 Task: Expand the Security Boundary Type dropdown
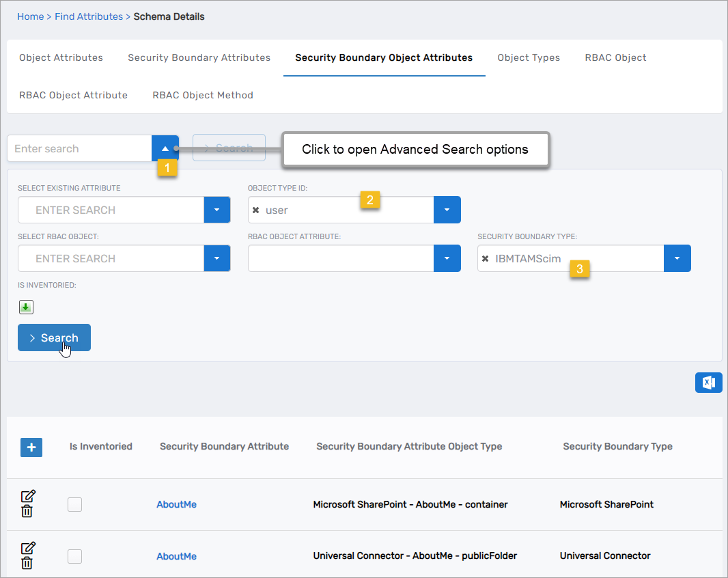(677, 258)
